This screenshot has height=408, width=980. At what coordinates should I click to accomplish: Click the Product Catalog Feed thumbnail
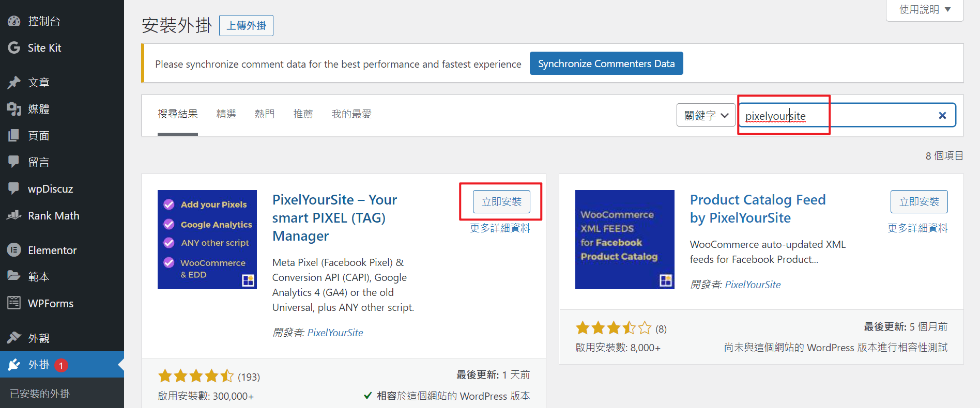625,240
